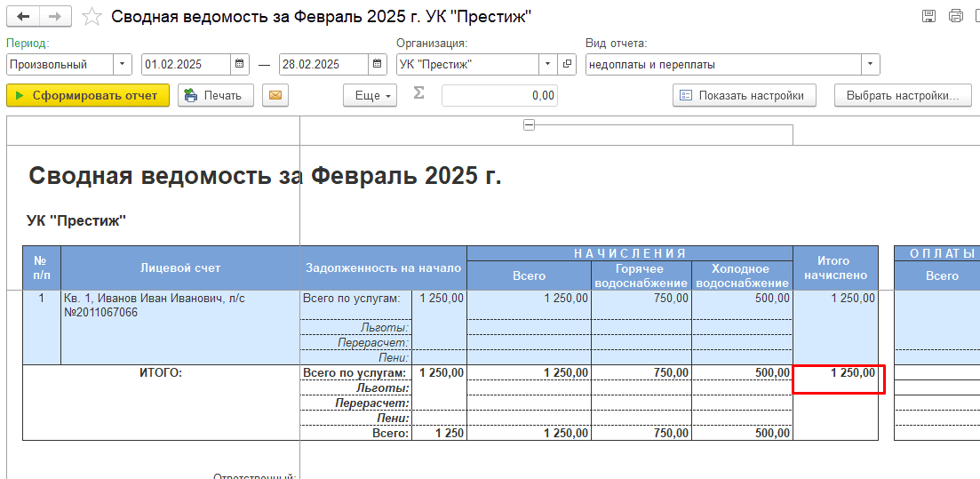Viewport: 980px width, 479px height.
Task: Expand the Вид отчета dropdown
Action: pos(870,64)
